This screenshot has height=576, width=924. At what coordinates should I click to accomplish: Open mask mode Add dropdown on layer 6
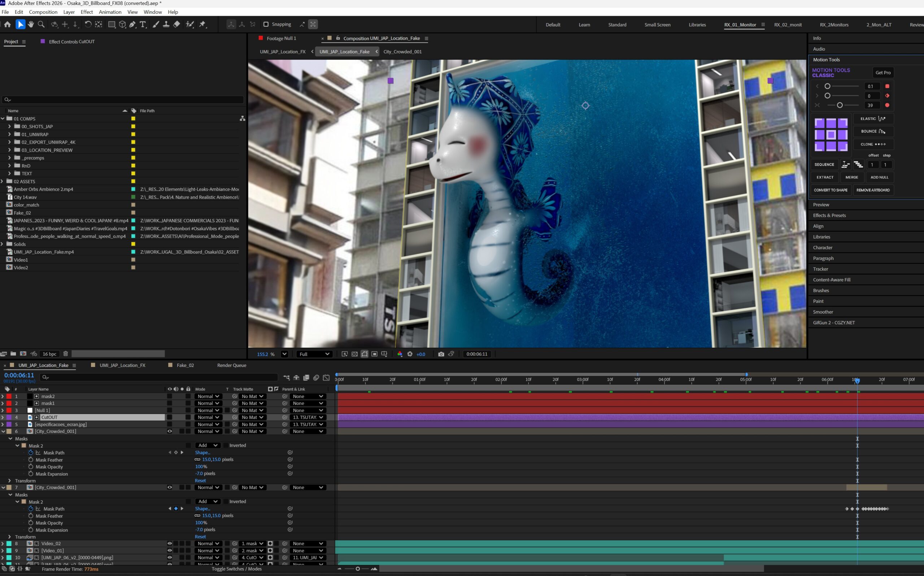click(208, 445)
